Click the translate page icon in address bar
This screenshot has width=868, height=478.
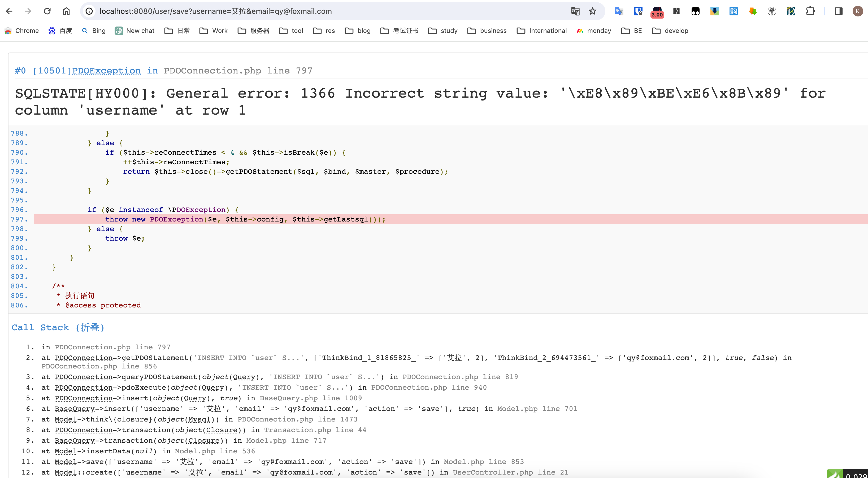coord(575,11)
